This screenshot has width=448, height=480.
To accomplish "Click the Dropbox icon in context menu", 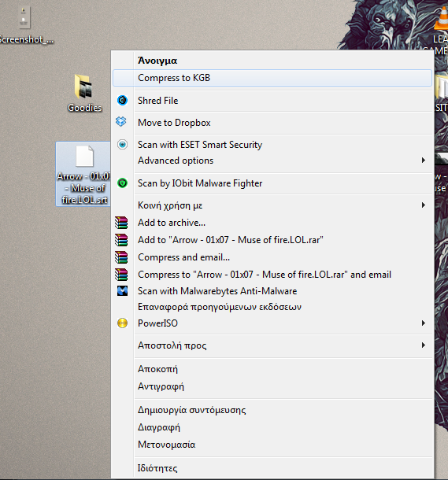I will (x=121, y=121).
